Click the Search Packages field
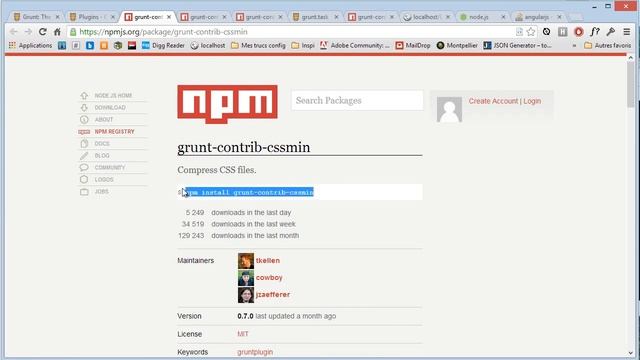The width and height of the screenshot is (640, 360). click(357, 100)
